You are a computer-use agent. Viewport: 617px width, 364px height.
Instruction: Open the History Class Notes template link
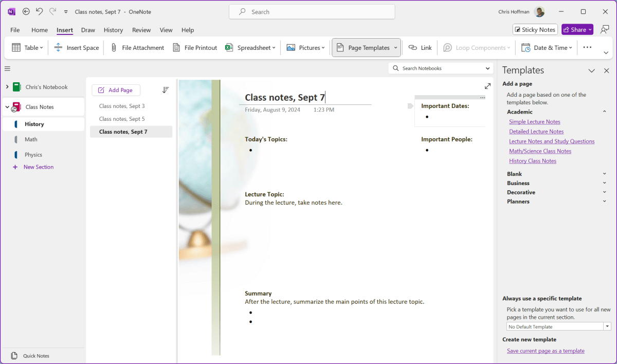(x=532, y=160)
